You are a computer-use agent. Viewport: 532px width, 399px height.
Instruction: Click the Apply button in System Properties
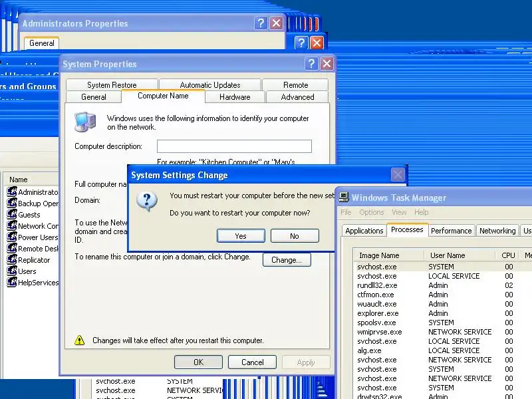tap(306, 362)
